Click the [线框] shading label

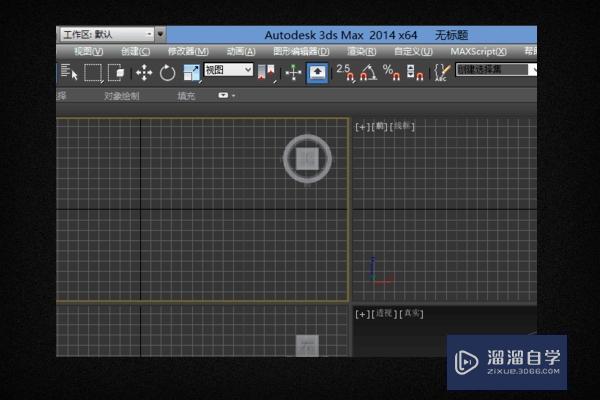pos(402,126)
